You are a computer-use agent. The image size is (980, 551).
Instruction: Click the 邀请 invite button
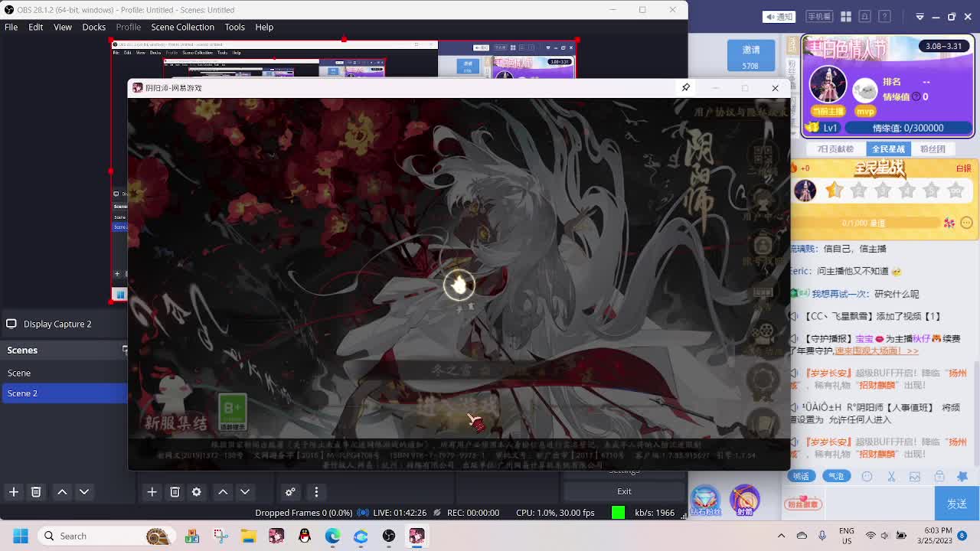751,56
